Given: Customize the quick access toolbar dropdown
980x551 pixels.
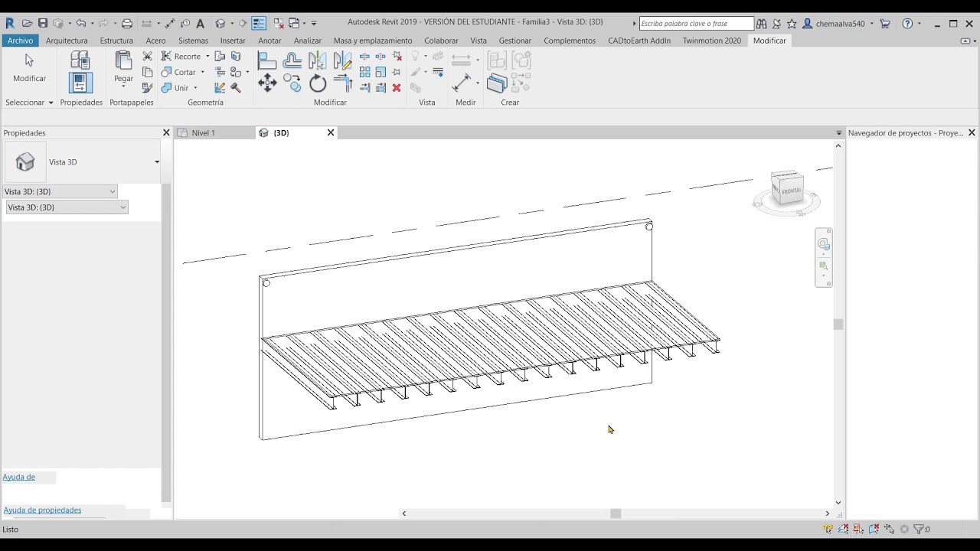Looking at the screenshot, I should point(314,24).
